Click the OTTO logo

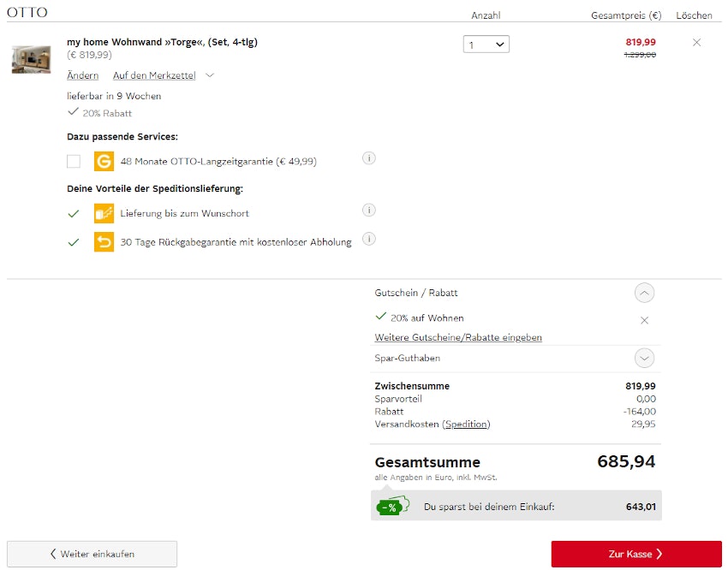pos(27,12)
